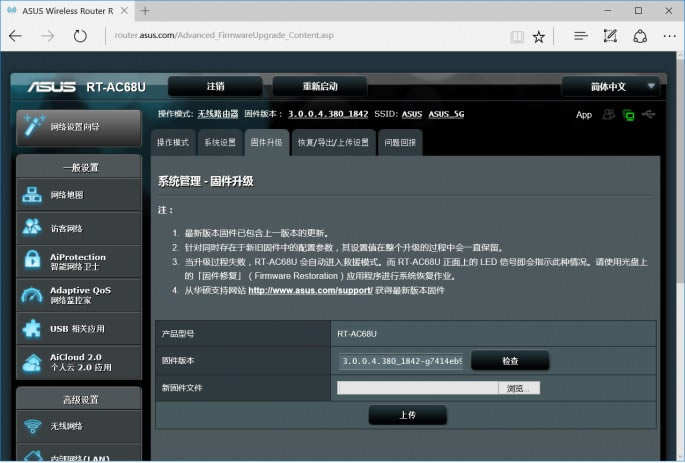
Task: Click the ASUS_5G SSID link
Action: 446,114
